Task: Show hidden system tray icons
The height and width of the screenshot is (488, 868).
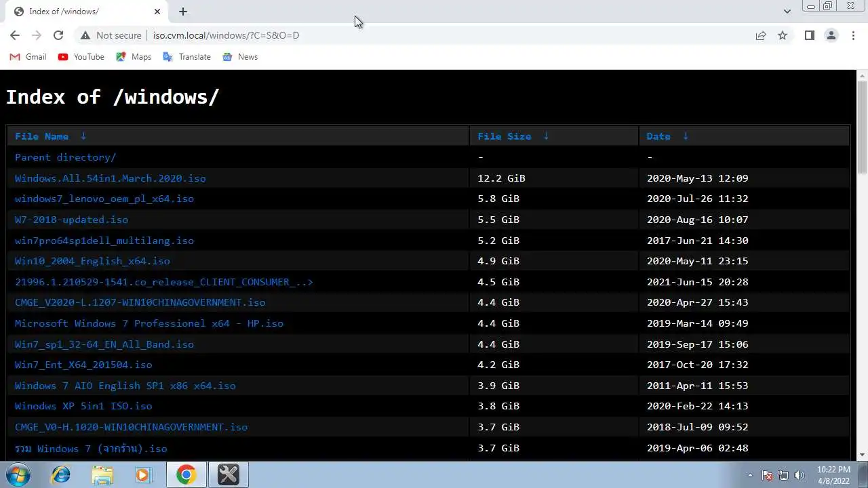Action: tap(750, 475)
